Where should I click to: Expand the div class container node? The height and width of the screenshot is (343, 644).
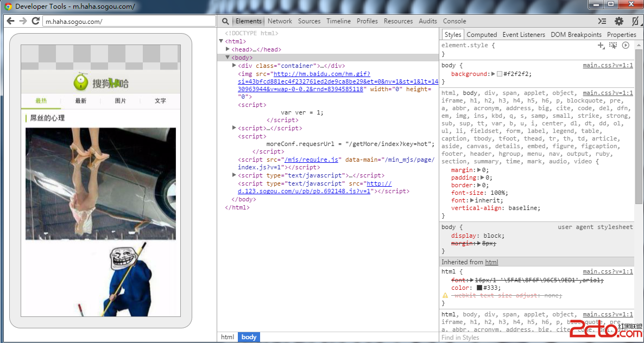click(x=235, y=66)
